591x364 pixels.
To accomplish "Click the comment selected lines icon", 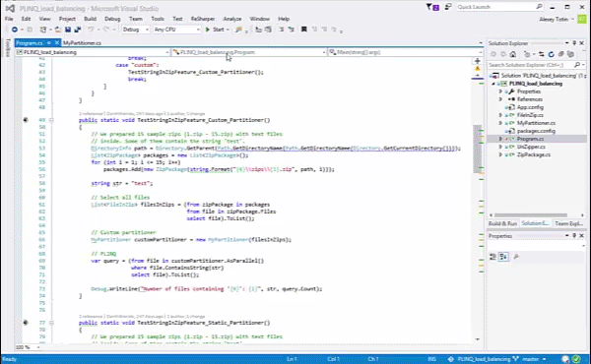I will [281, 30].
